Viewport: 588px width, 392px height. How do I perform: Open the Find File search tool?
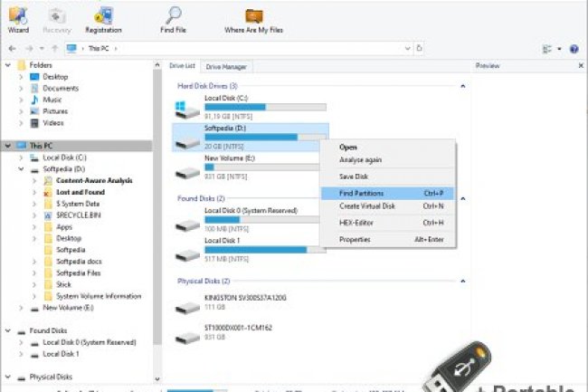pyautogui.click(x=175, y=18)
